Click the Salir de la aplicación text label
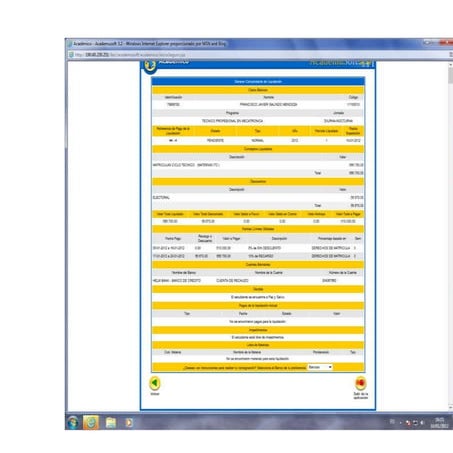 pos(360,396)
